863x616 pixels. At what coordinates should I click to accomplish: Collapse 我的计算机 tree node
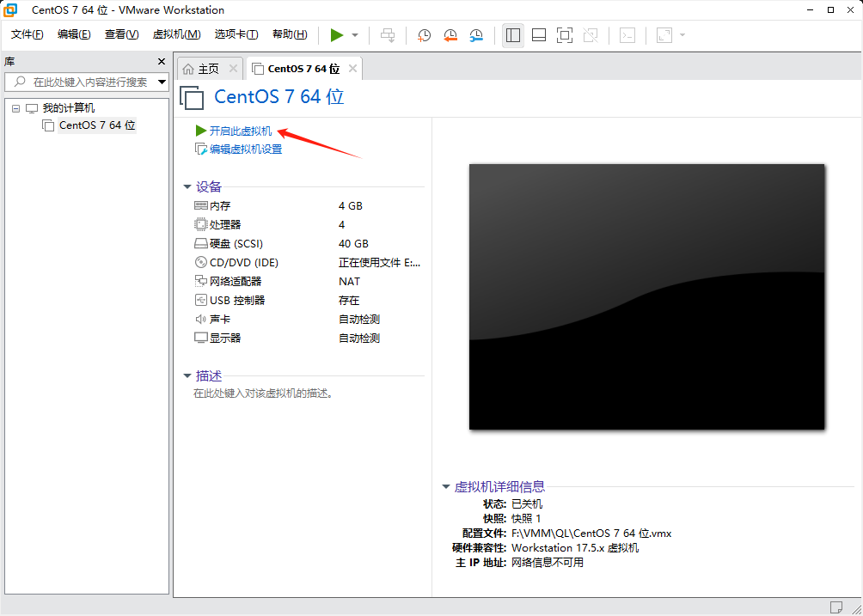click(15, 108)
